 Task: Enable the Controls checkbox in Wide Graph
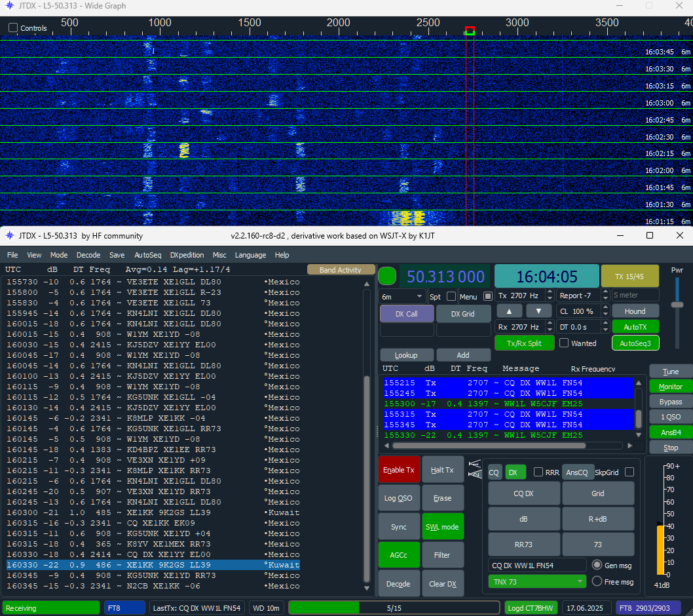coord(13,28)
